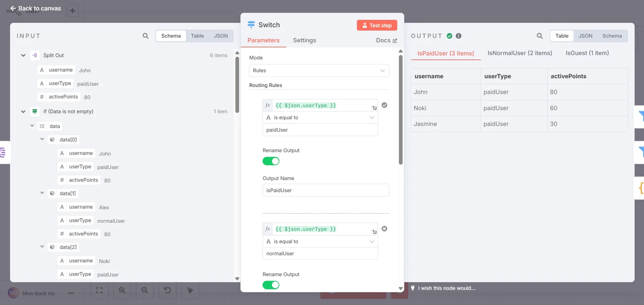Click the Split Out node icon

[35, 55]
